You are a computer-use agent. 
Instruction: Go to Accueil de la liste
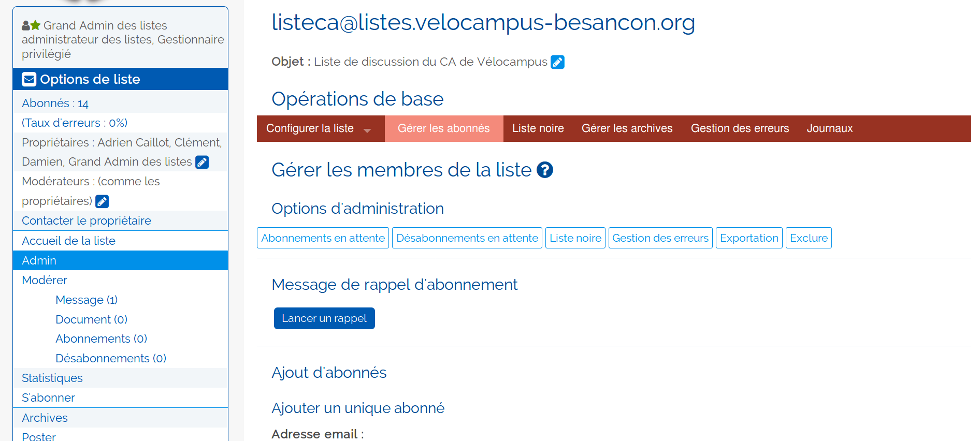[x=68, y=241]
